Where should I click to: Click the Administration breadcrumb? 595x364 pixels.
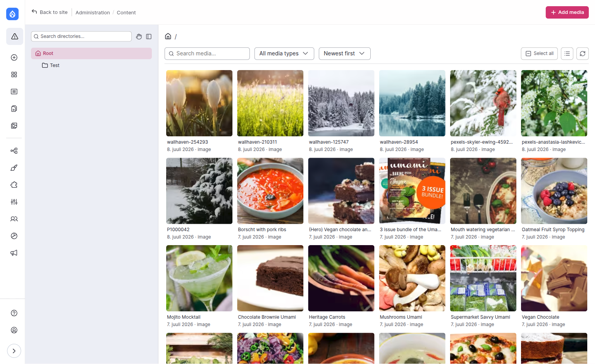[93, 12]
